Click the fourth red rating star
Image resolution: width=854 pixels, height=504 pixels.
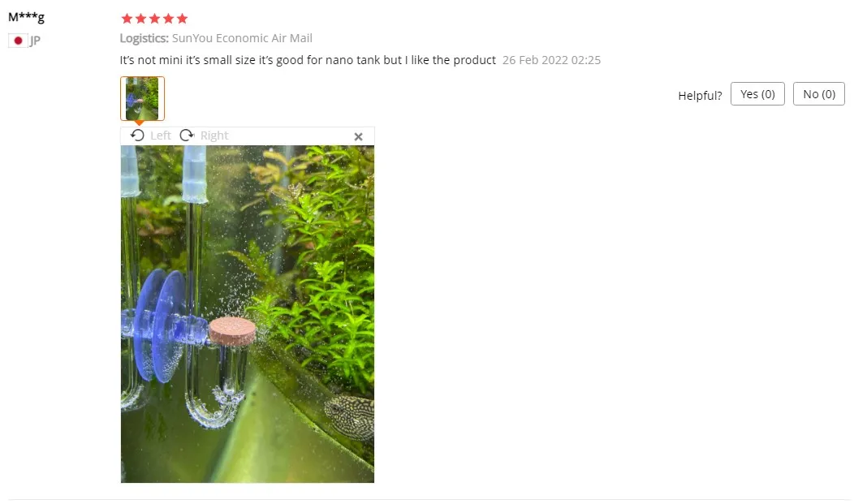(168, 19)
